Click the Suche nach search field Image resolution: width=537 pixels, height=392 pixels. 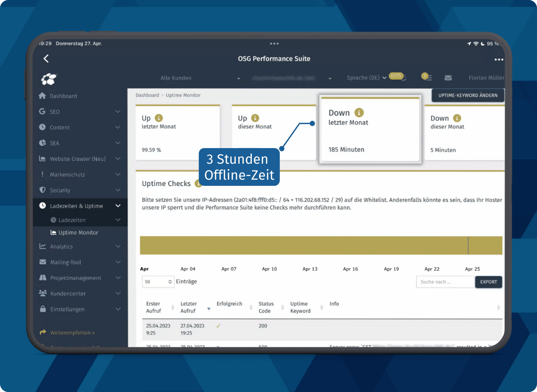[446, 282]
